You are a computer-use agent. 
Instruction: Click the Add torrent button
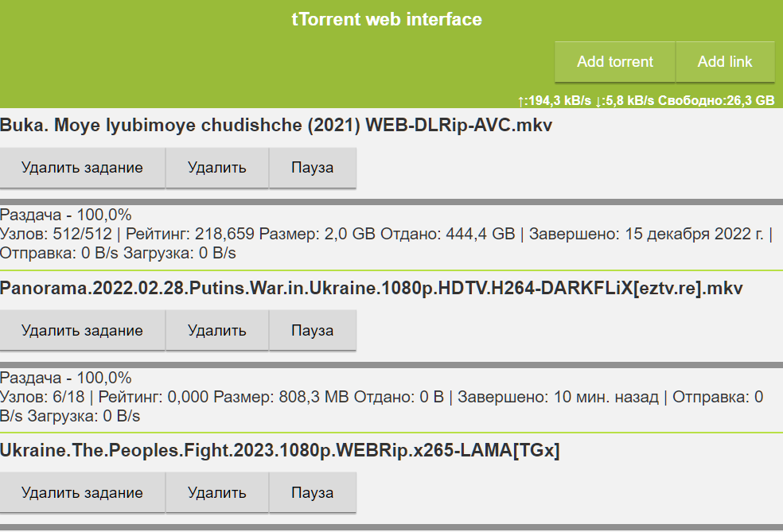coord(615,62)
